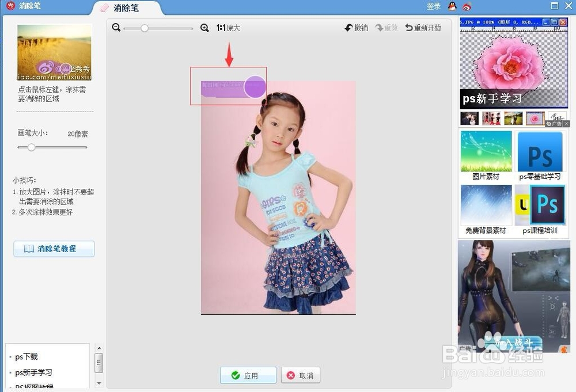Screen dimensions: 576x392
Task: Click the wheat field photo thumbnail
Action: [54, 51]
